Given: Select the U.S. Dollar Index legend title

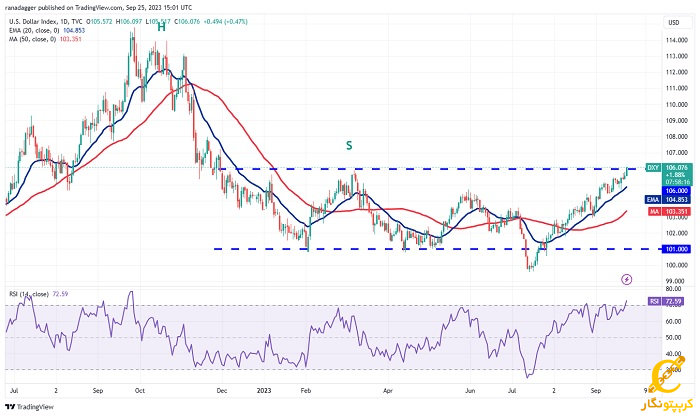Looking at the screenshot, I should (46, 21).
